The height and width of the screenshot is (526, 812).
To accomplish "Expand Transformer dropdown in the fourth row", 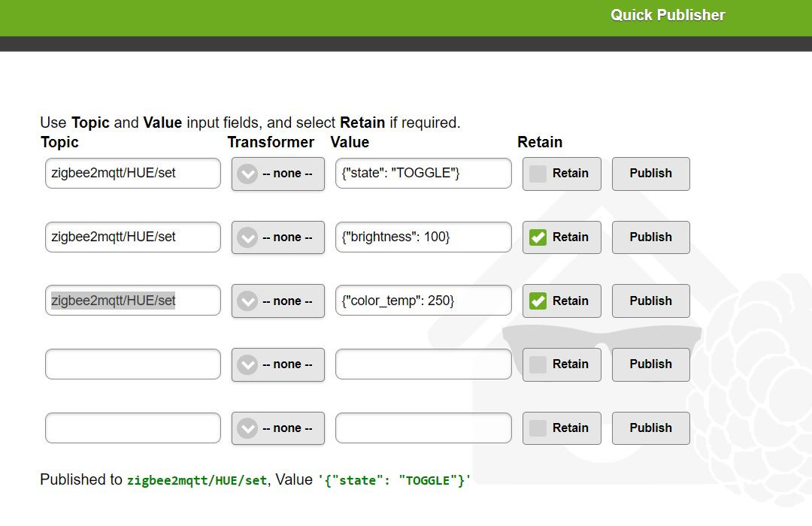I will 277,364.
